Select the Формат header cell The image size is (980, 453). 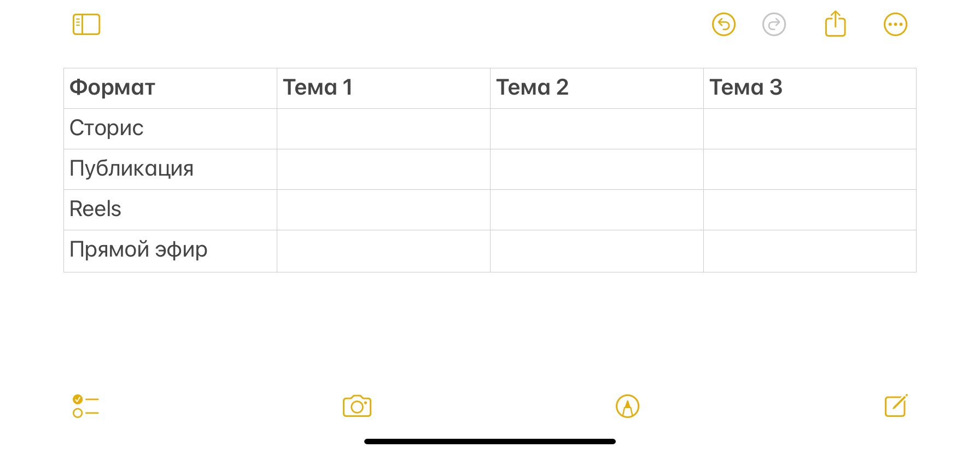tap(170, 88)
